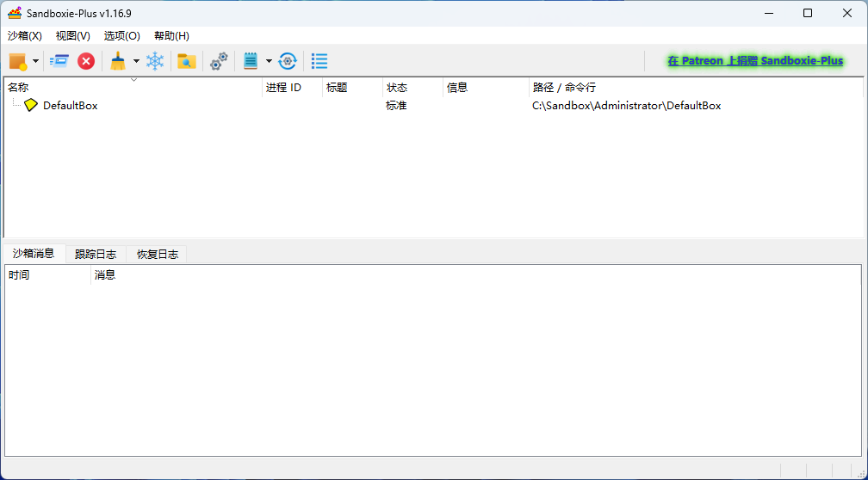Click the new sandbox box icon
The width and height of the screenshot is (868, 480).
click(x=17, y=61)
